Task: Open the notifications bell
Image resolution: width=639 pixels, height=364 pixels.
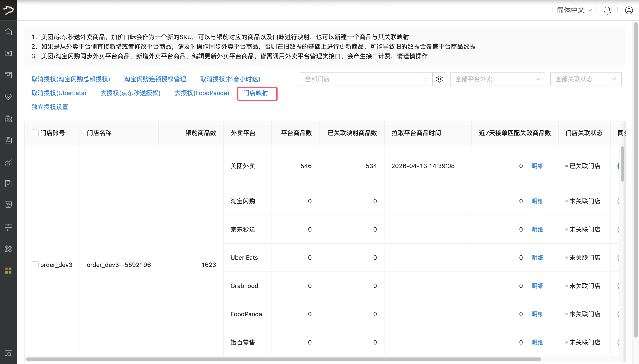Action: click(607, 10)
